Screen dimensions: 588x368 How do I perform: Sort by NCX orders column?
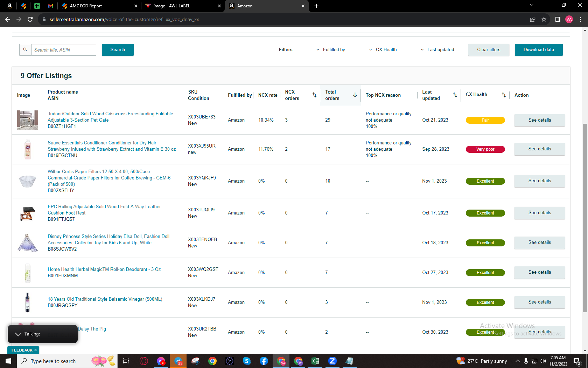click(314, 95)
